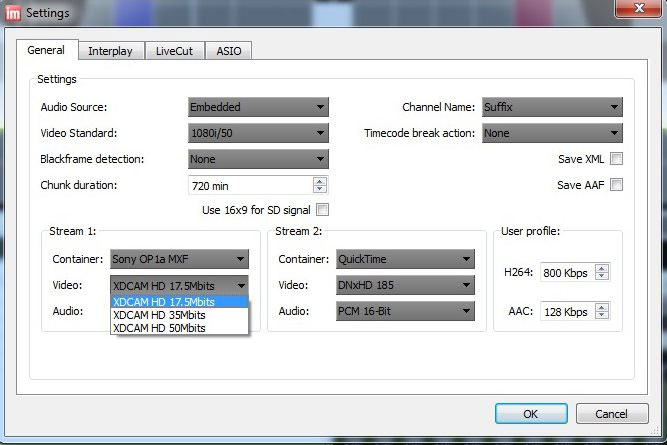Increase H264 bitrate with up arrow
Viewport: 667px width, 445px height.
click(601, 268)
